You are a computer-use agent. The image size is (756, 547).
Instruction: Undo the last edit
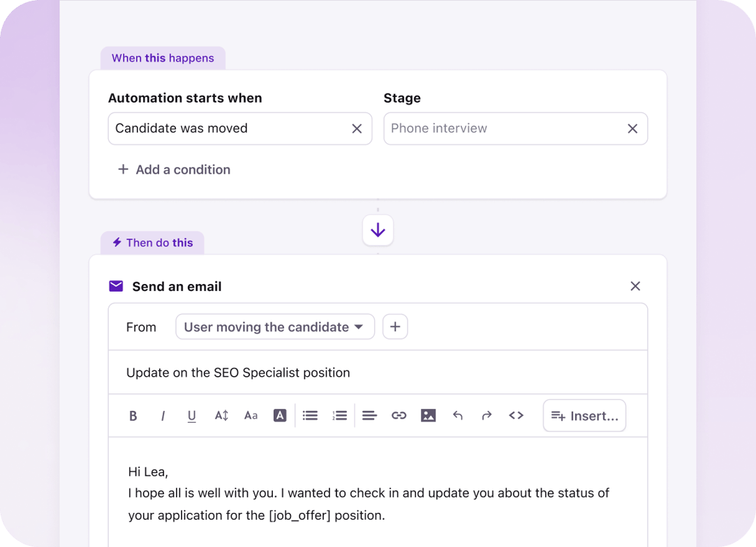458,415
